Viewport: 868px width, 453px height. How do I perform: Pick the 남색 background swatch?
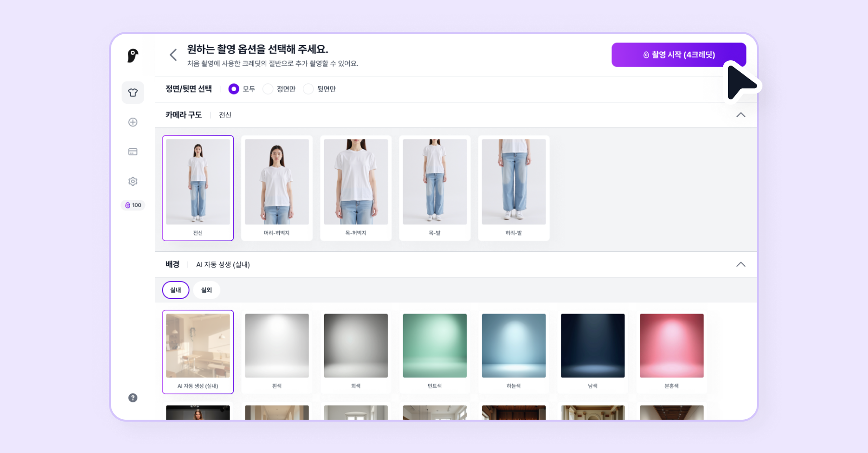pos(593,352)
